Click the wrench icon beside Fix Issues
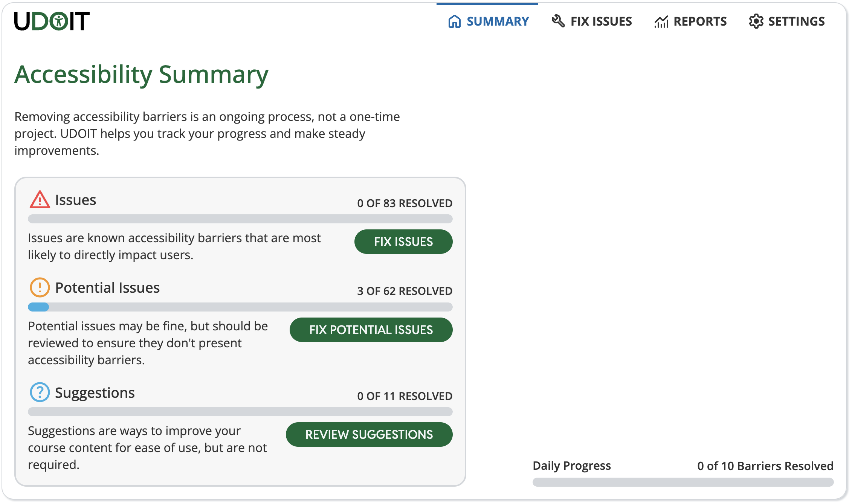The image size is (852, 504). [x=558, y=21]
